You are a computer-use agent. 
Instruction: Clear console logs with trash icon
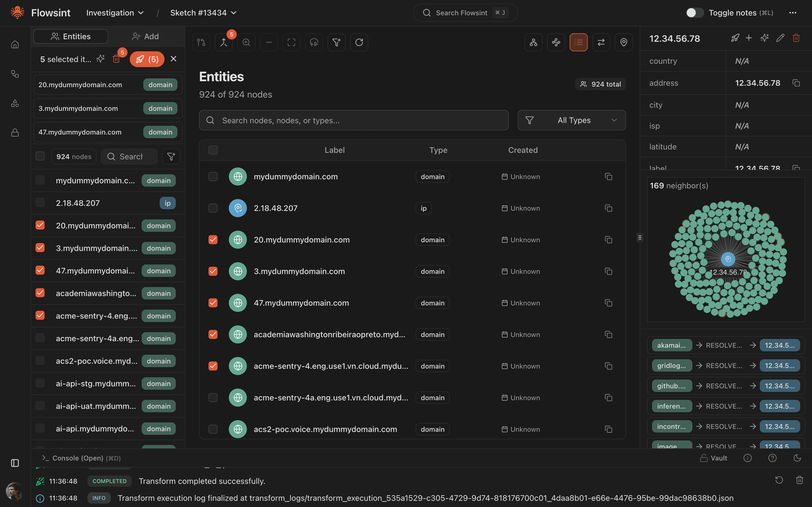click(x=799, y=480)
